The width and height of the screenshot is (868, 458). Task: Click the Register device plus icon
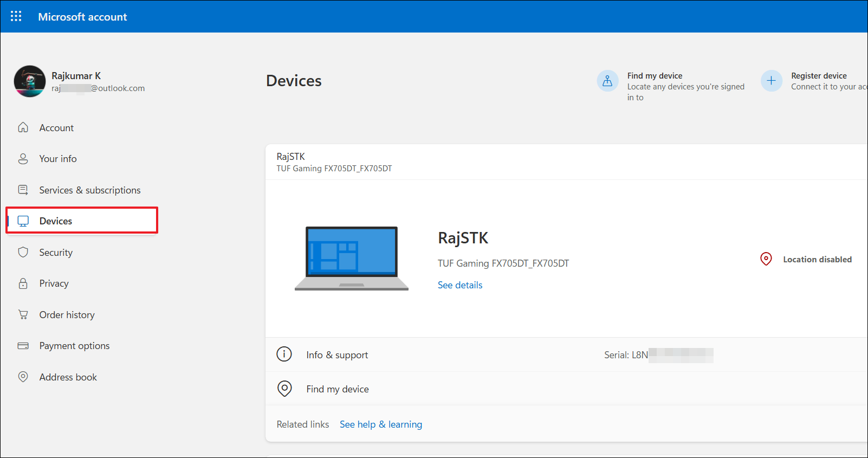point(771,81)
